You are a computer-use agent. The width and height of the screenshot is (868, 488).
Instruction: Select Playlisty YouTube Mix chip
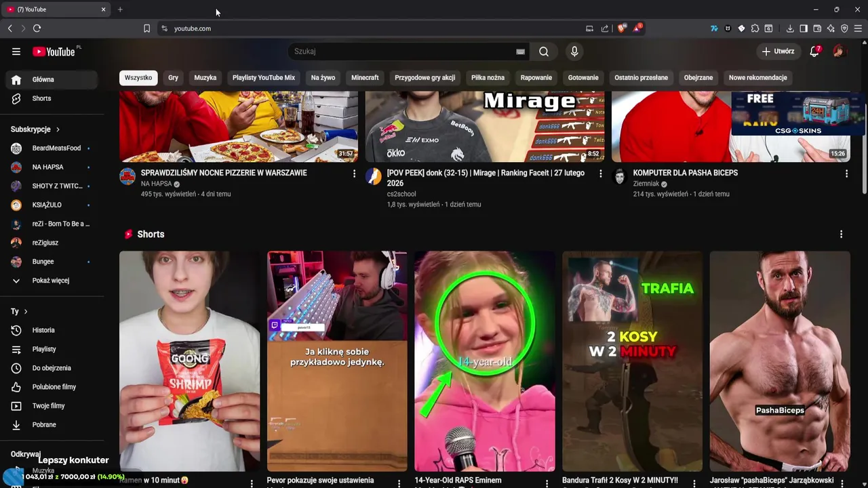coord(264,78)
